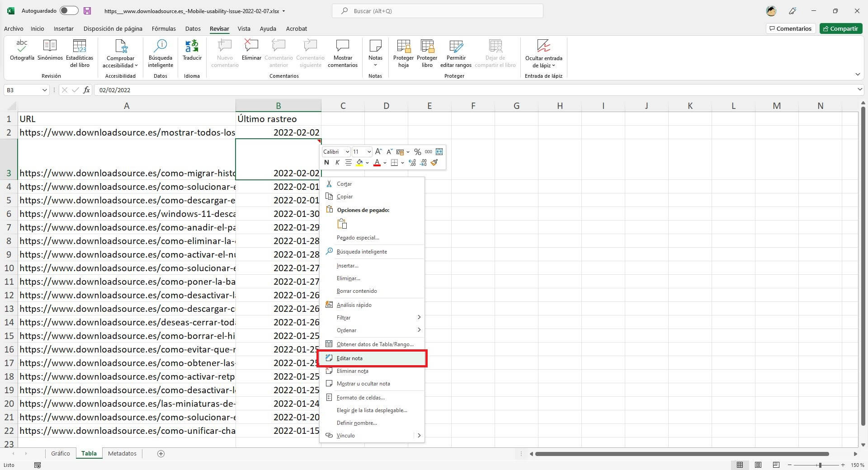Open fill color dropdown arrow

tap(367, 163)
